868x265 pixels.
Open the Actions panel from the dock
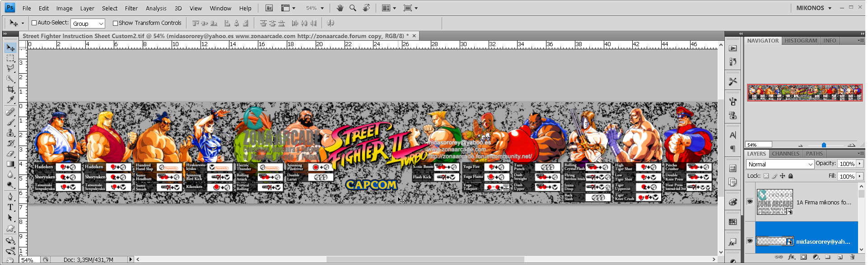(733, 48)
